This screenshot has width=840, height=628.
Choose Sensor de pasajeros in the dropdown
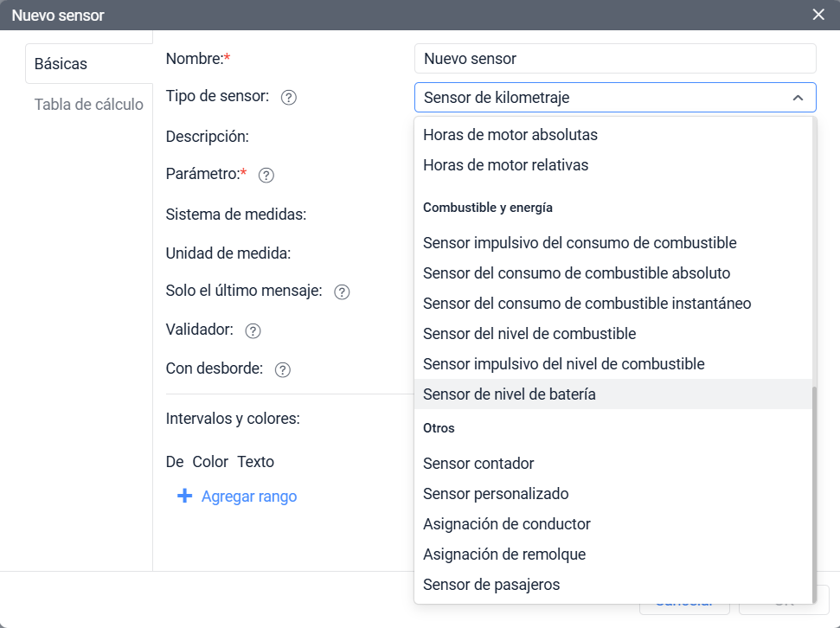[493, 585]
